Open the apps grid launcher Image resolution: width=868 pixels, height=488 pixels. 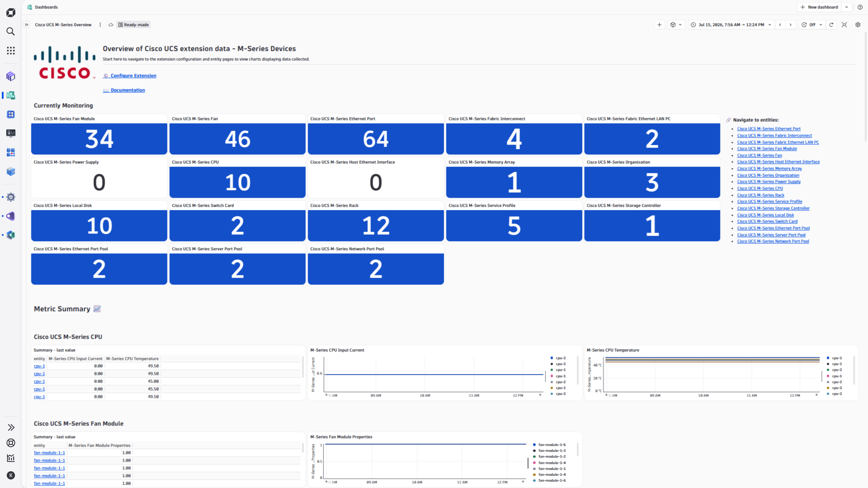pyautogui.click(x=11, y=51)
